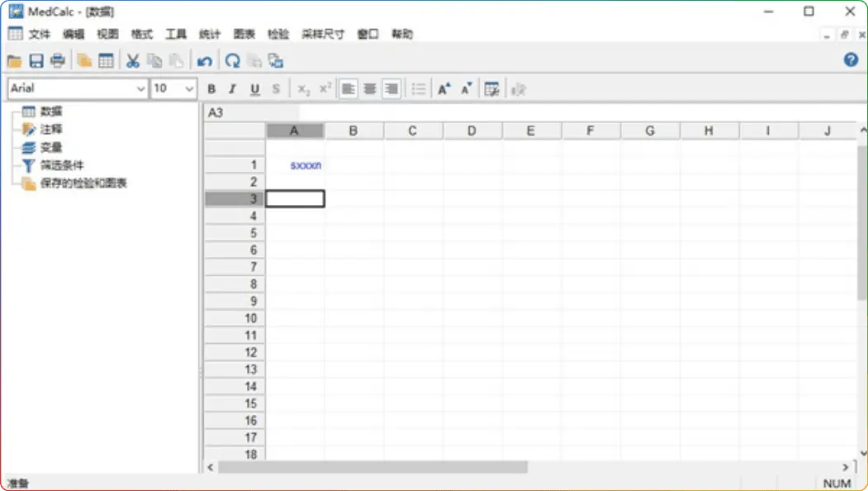868x491 pixels.
Task: Toggle bold formatting
Action: point(211,88)
